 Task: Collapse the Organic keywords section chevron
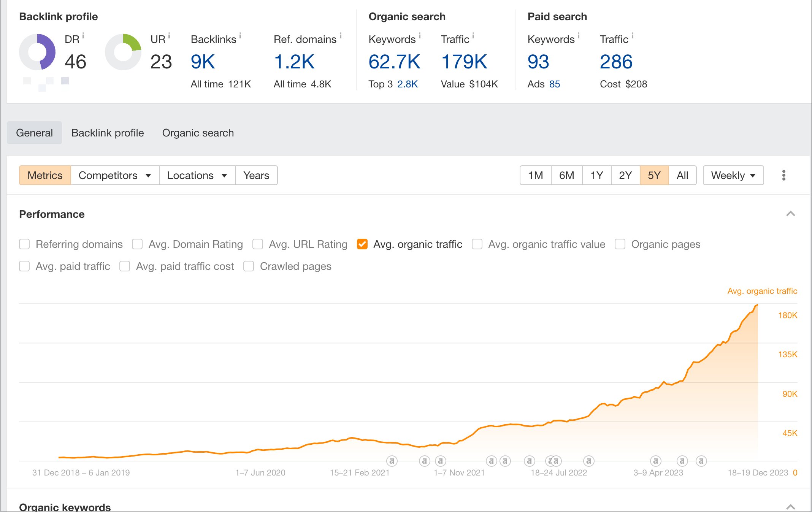point(791,507)
